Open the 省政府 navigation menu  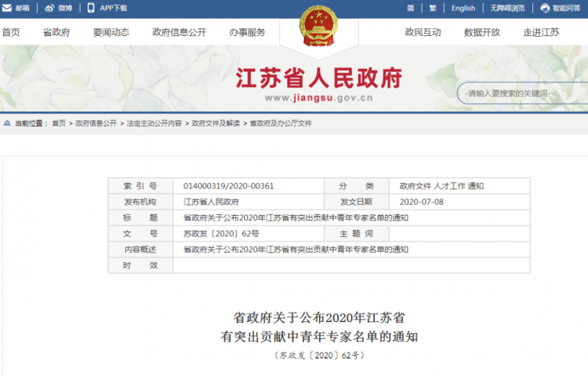pos(56,33)
